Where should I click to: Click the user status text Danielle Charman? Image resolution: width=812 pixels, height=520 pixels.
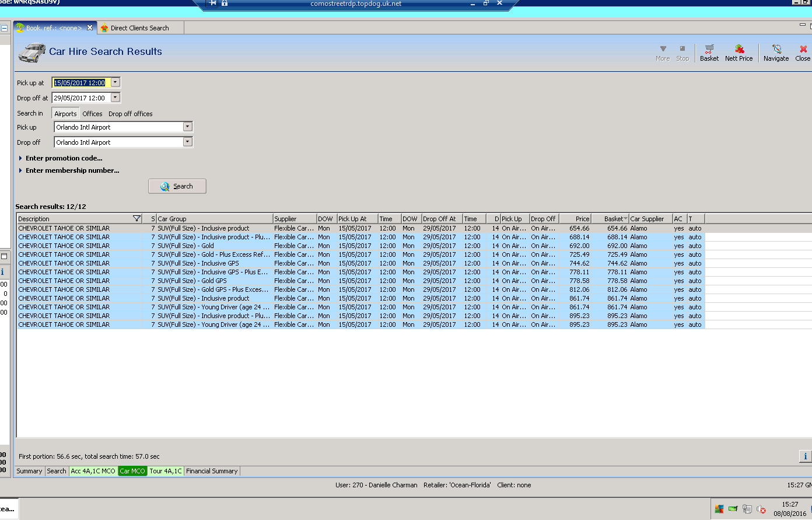pos(376,485)
